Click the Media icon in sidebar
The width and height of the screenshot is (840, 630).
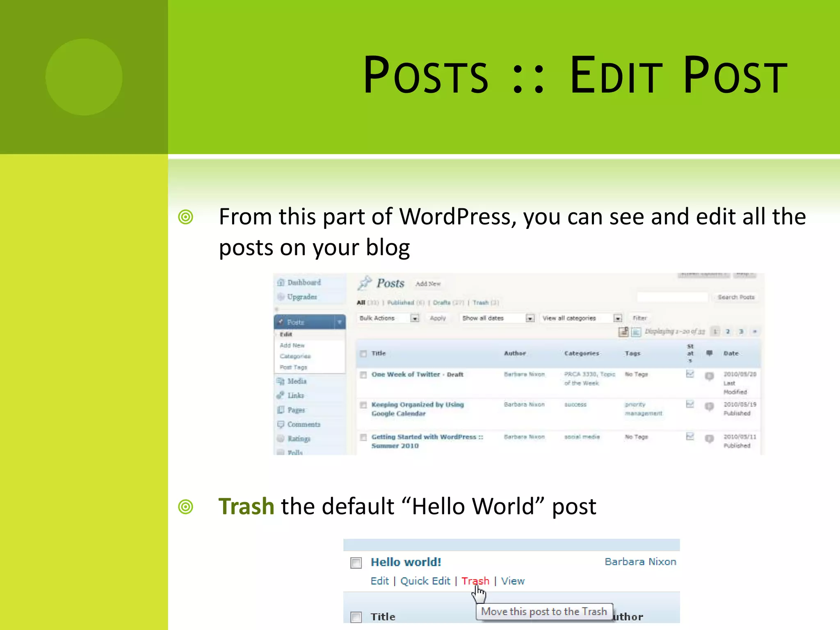point(281,381)
